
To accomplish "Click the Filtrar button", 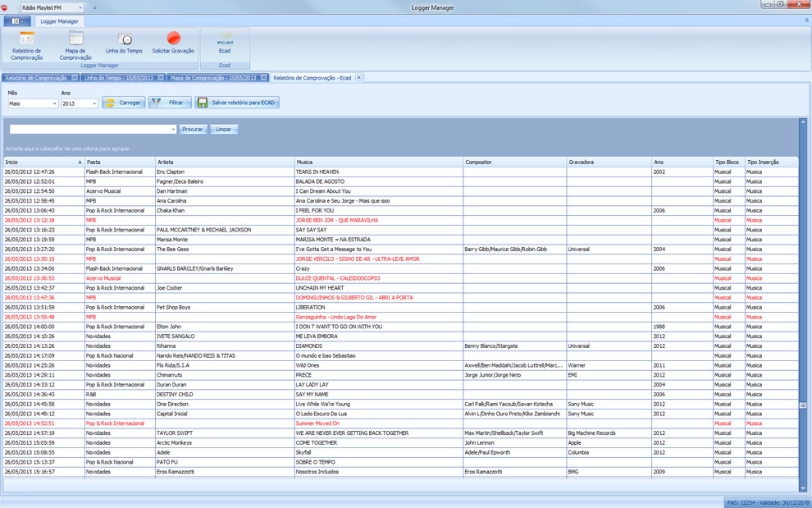I will pos(170,103).
